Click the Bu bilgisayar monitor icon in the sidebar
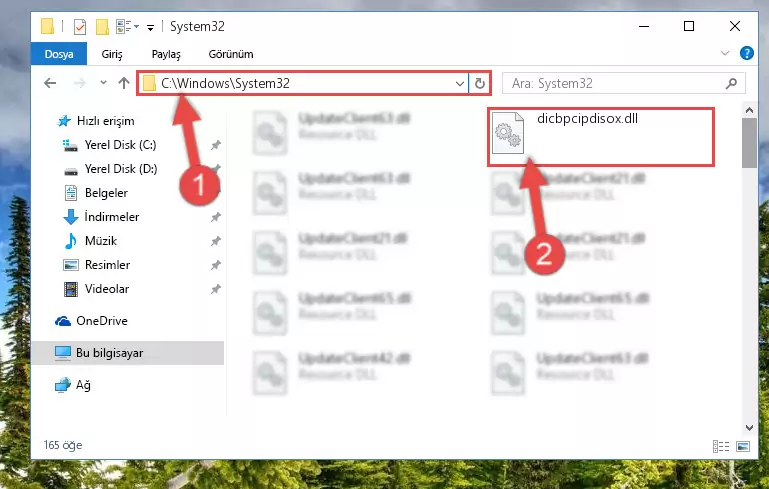Viewport: 769px width, 489px height. coord(63,353)
